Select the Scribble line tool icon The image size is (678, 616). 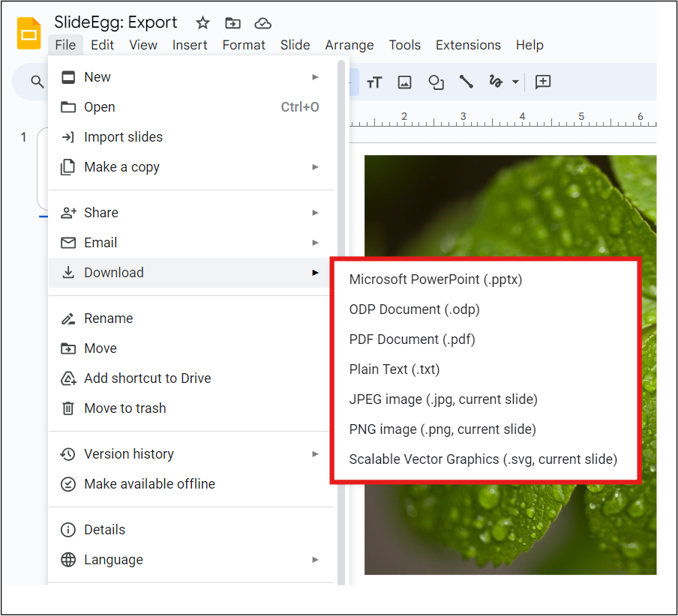pyautogui.click(x=496, y=81)
